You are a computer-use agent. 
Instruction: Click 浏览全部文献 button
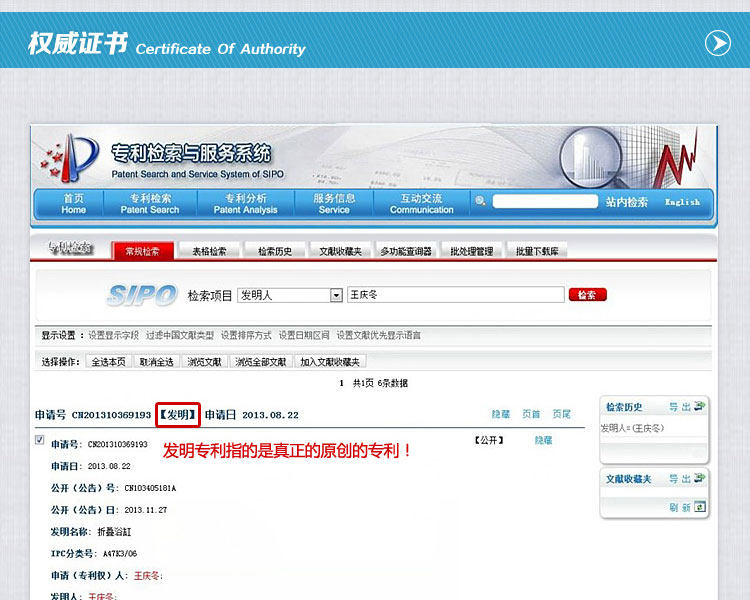click(x=261, y=362)
